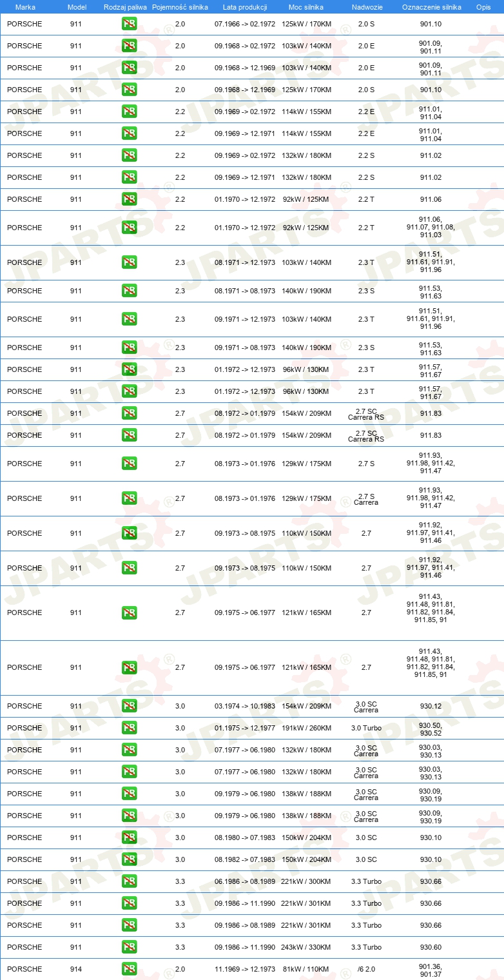Click fuel icon in the 2.7 S Carrera row
Image resolution: width=504 pixels, height=980 pixels.
point(129,498)
